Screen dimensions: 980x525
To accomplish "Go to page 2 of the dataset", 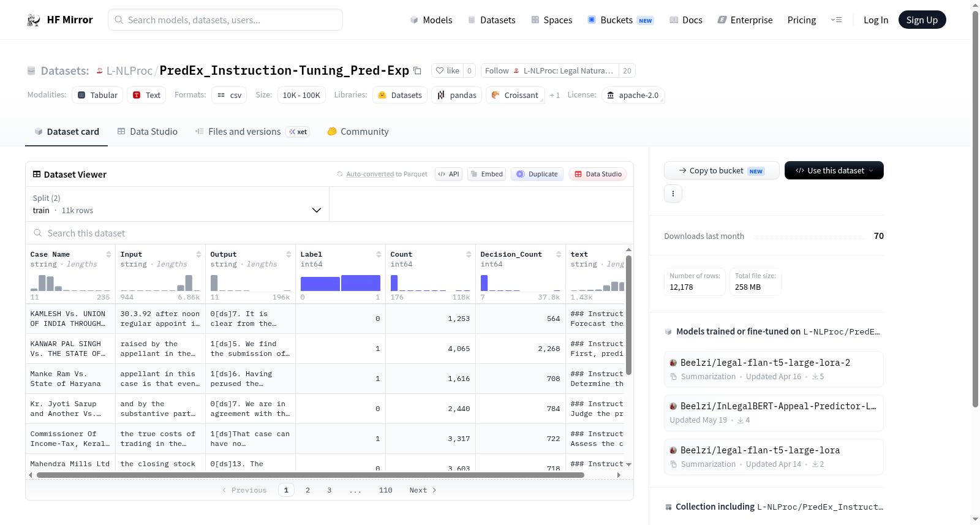I will pyautogui.click(x=307, y=490).
